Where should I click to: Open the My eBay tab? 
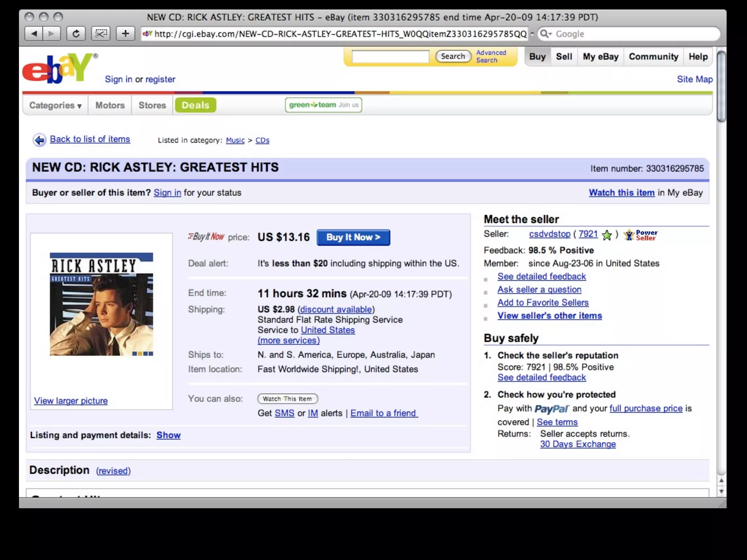coord(600,57)
